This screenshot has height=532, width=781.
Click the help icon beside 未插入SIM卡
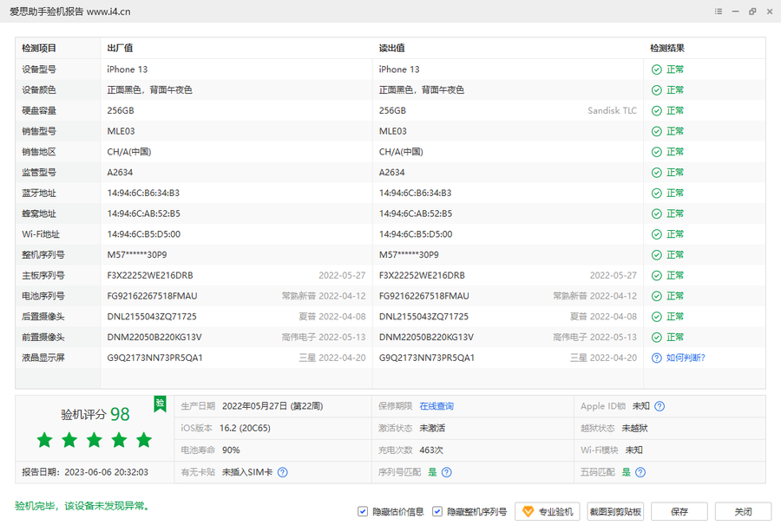click(282, 472)
